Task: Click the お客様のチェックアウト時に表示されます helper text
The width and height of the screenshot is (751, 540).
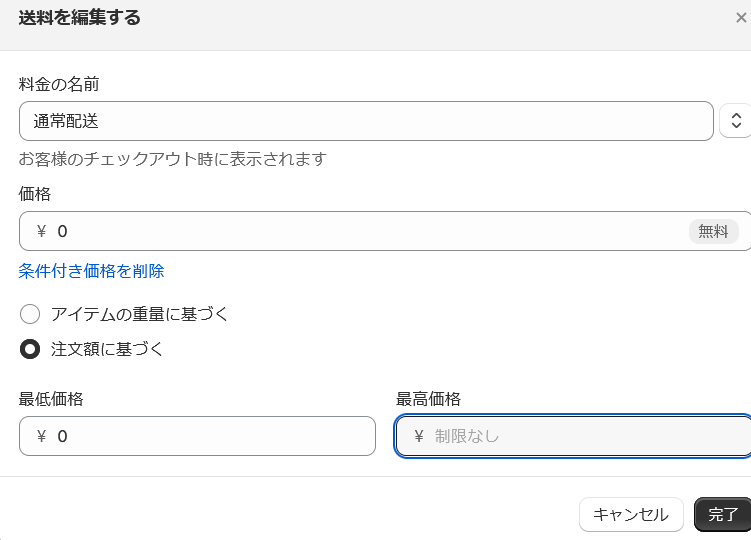Action: click(x=173, y=159)
